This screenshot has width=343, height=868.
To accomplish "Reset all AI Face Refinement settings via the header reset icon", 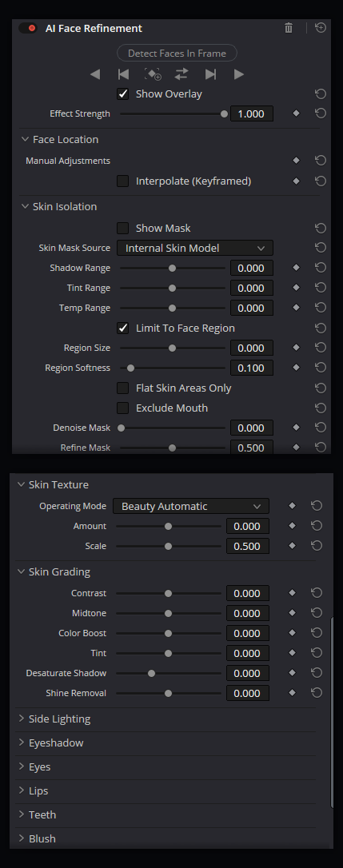I will click(x=321, y=28).
